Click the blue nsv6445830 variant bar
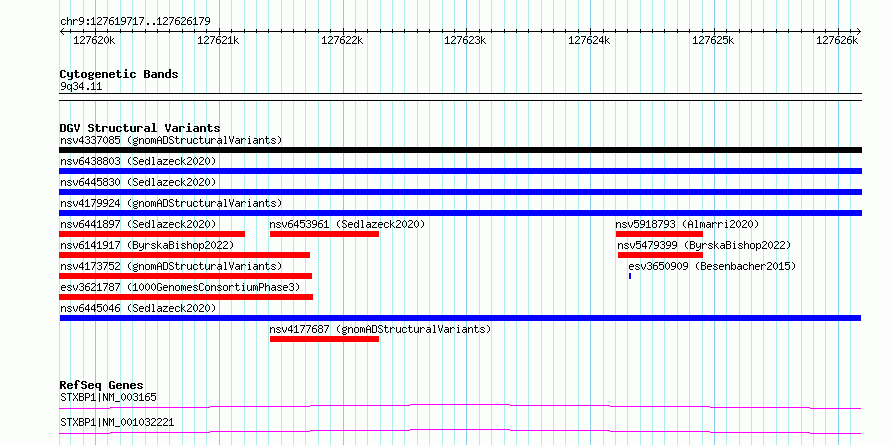890x445 pixels. pyautogui.click(x=460, y=192)
